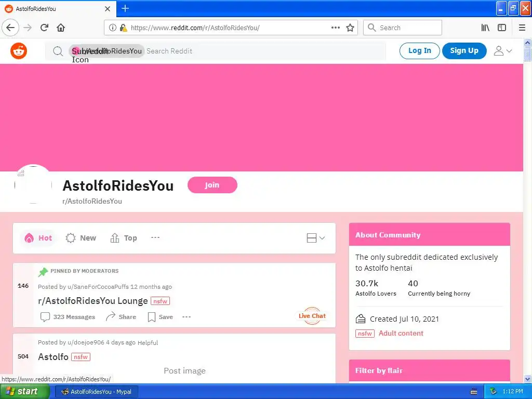Screen dimensions: 532x399
Task: Click the Reddit logo to go home
Action: click(19, 51)
